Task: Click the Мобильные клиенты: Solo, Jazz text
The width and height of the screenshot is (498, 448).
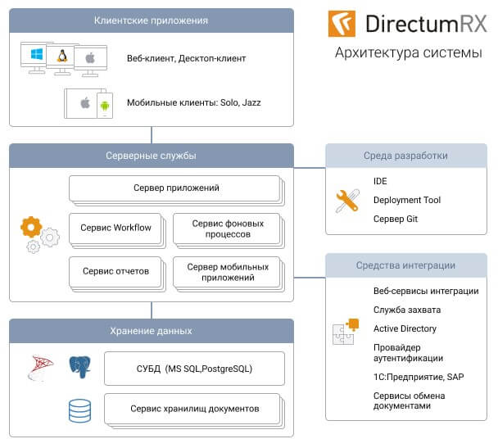Action: [194, 102]
